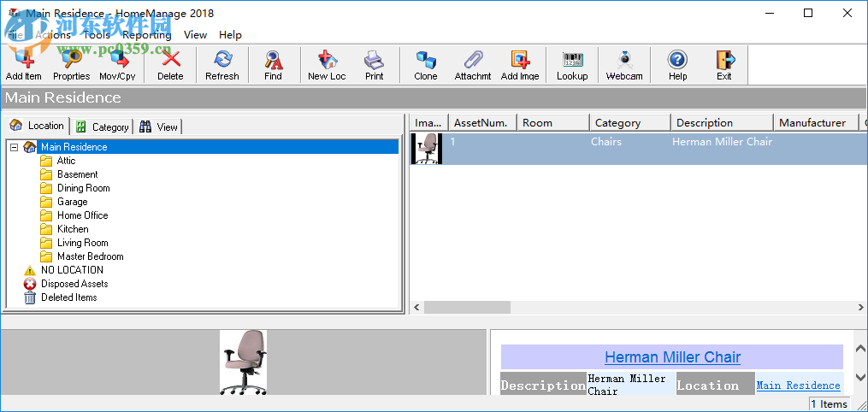Screen dimensions: 868x412
Task: Select the Master Bedroom location
Action: coord(91,256)
